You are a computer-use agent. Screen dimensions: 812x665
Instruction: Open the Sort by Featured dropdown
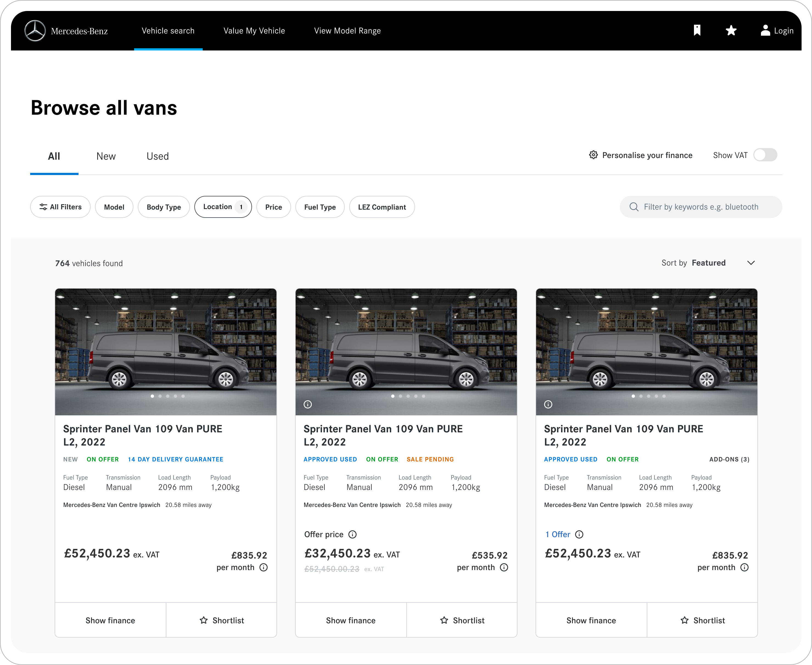click(x=708, y=263)
